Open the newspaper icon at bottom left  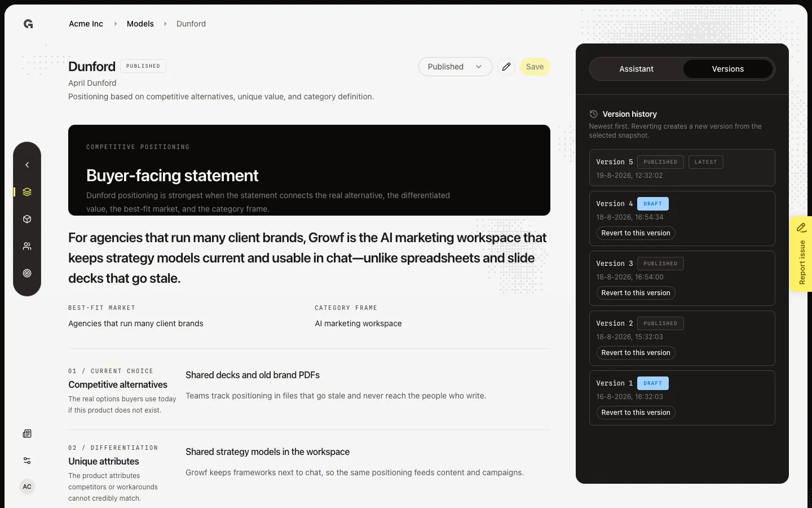click(x=27, y=433)
